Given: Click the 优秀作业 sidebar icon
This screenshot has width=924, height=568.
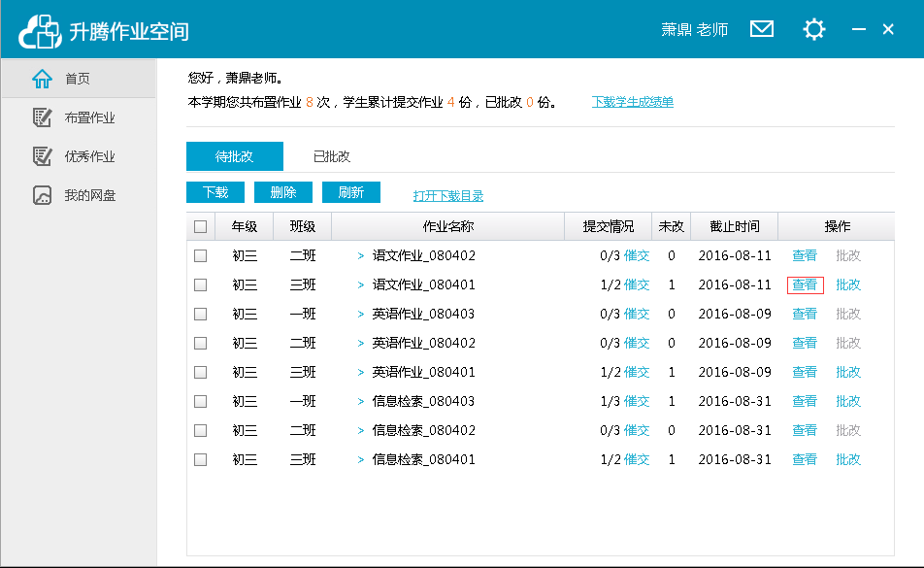Looking at the screenshot, I should coord(42,156).
